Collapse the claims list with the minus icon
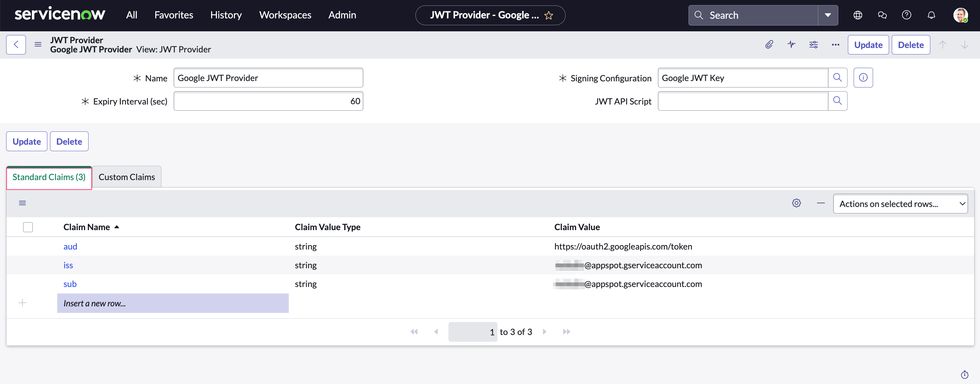This screenshot has height=384, width=980. (821, 203)
